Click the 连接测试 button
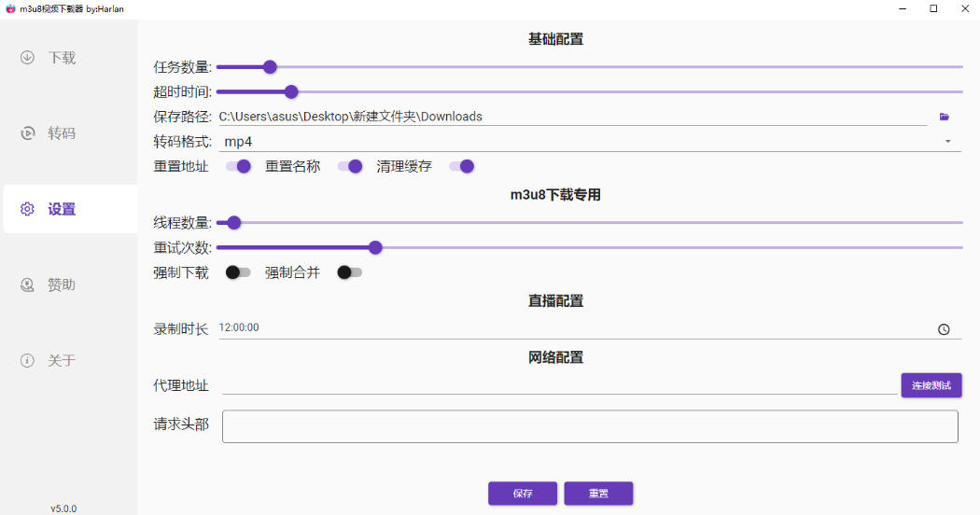 coord(931,385)
